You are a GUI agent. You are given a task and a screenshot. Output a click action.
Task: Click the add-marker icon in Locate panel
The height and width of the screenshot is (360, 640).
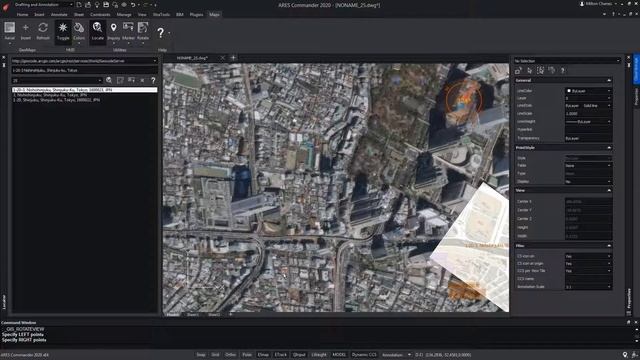coord(131,80)
